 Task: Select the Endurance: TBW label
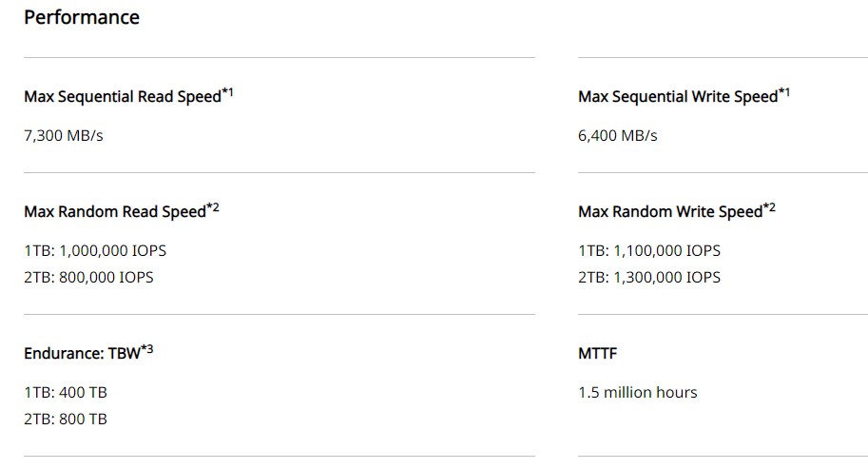coord(82,353)
